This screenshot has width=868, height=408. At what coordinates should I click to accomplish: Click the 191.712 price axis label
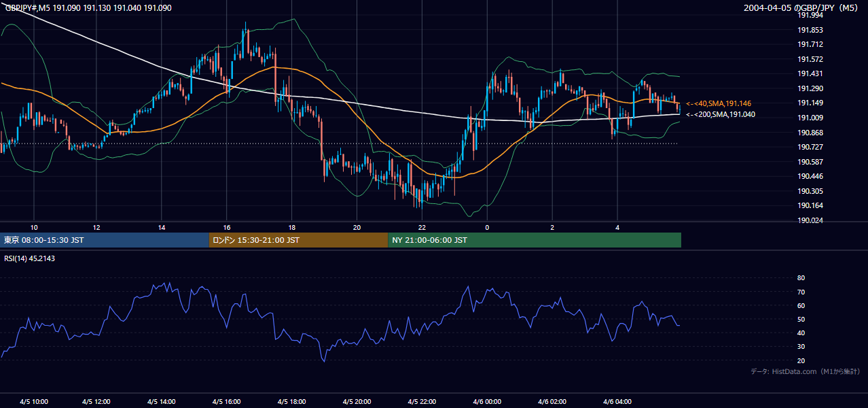tap(810, 45)
